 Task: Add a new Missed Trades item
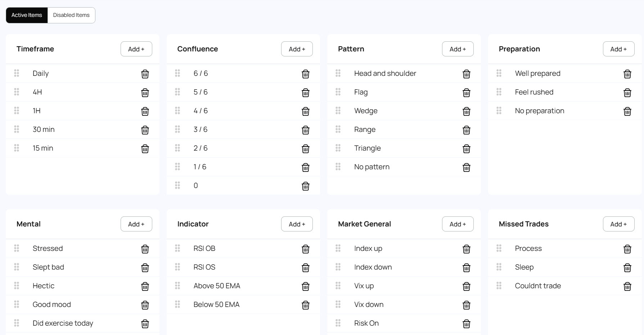(x=618, y=224)
